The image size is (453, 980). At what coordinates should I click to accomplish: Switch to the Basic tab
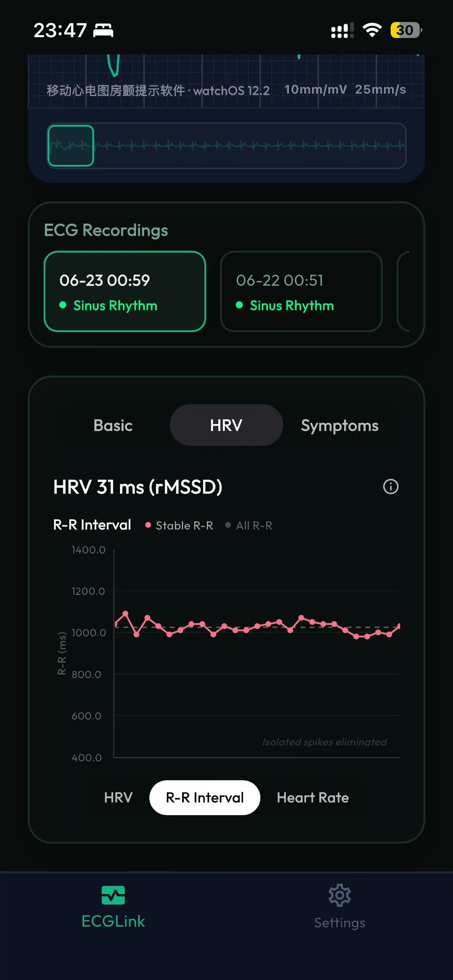pyautogui.click(x=113, y=425)
